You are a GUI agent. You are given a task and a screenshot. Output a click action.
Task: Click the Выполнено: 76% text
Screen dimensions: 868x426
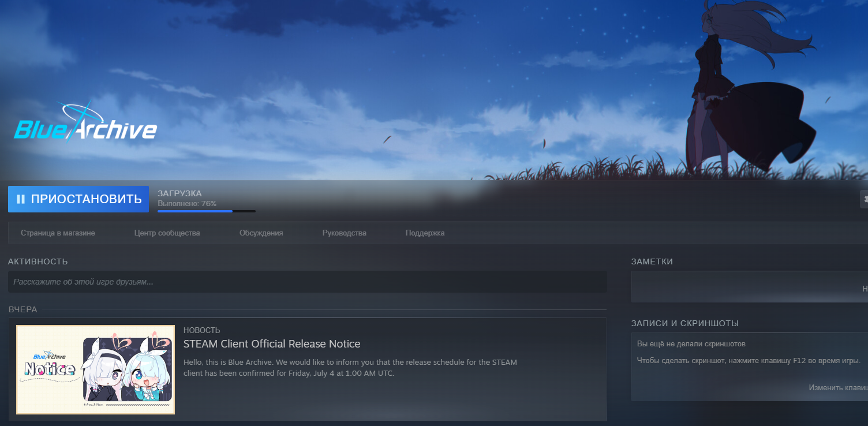[x=187, y=204]
